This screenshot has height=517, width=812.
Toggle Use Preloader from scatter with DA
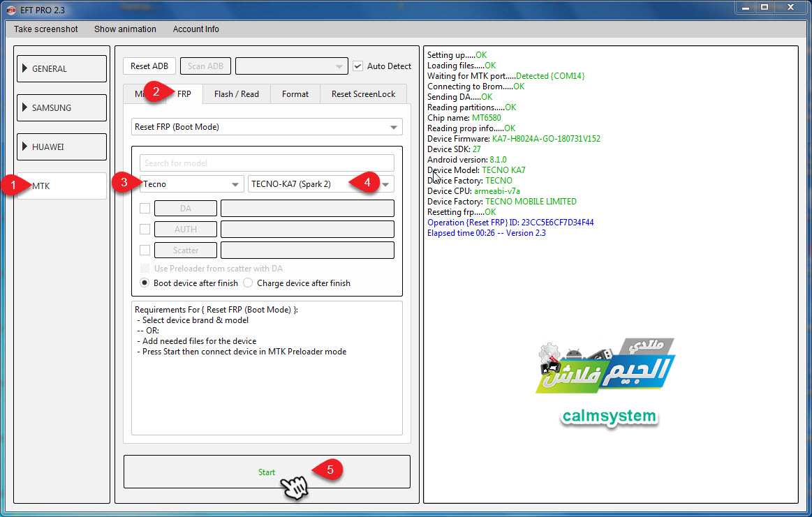145,268
